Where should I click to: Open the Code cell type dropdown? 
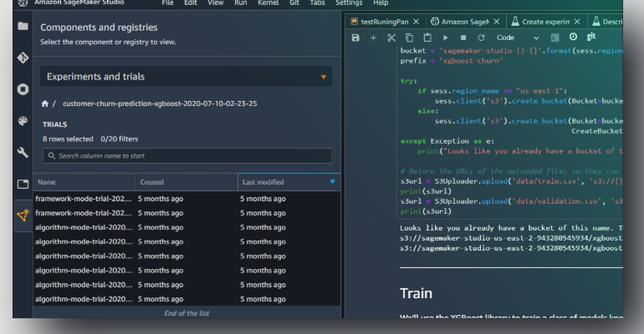click(518, 38)
